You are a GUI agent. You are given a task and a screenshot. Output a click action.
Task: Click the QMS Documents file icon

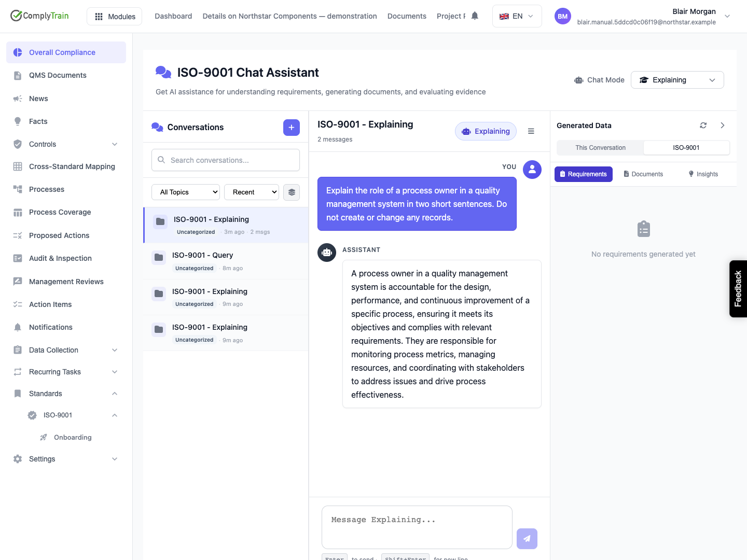tap(18, 76)
